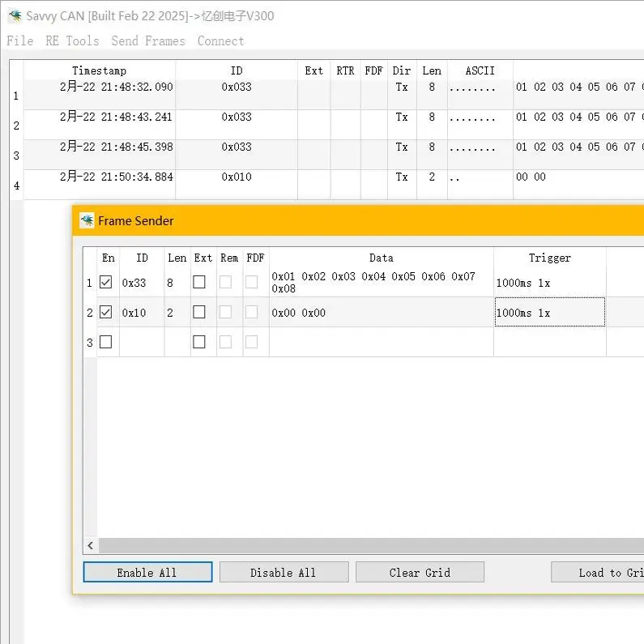Select the Trigger cell of row 2
Viewport: 644px width, 644px height.
point(549,312)
